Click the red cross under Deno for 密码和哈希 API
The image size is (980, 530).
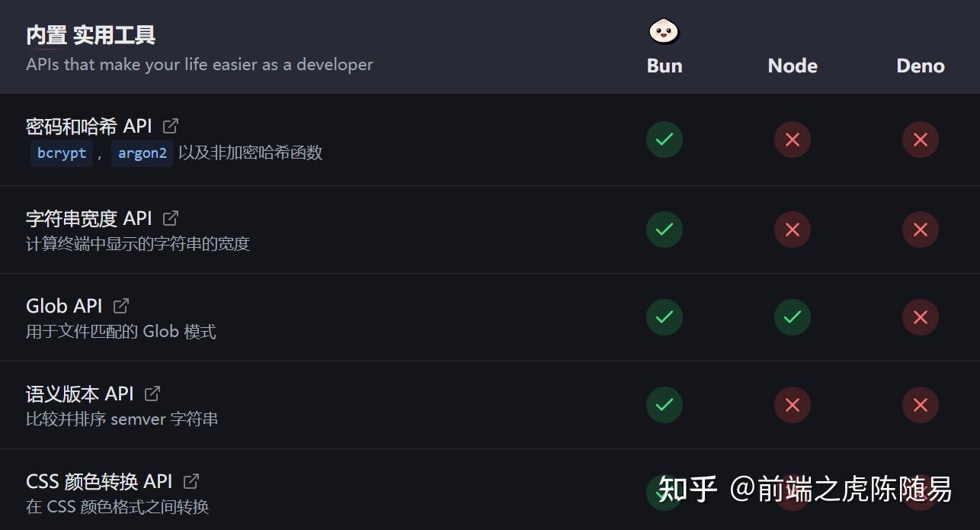coord(920,140)
